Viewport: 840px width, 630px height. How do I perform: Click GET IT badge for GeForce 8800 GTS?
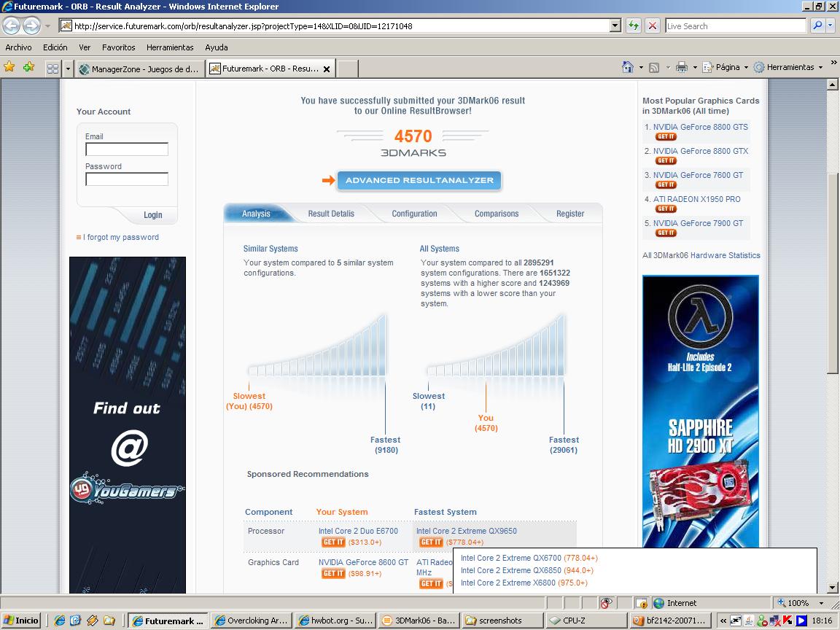666,136
